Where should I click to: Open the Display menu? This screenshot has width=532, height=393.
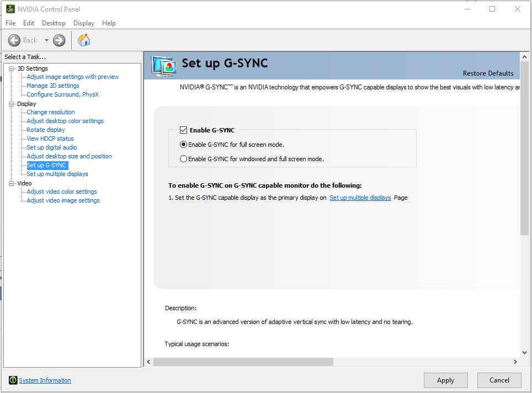pyautogui.click(x=84, y=23)
